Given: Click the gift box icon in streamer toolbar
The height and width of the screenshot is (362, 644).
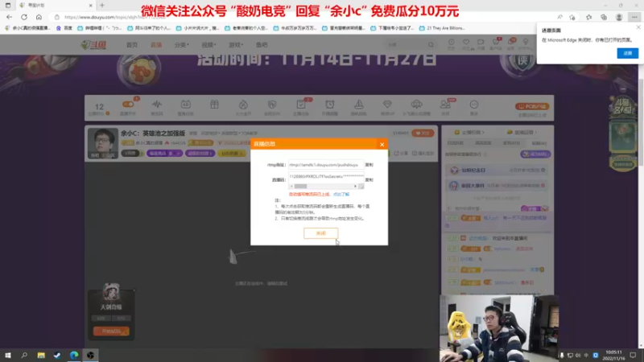Looking at the screenshot, I should click(214, 105).
